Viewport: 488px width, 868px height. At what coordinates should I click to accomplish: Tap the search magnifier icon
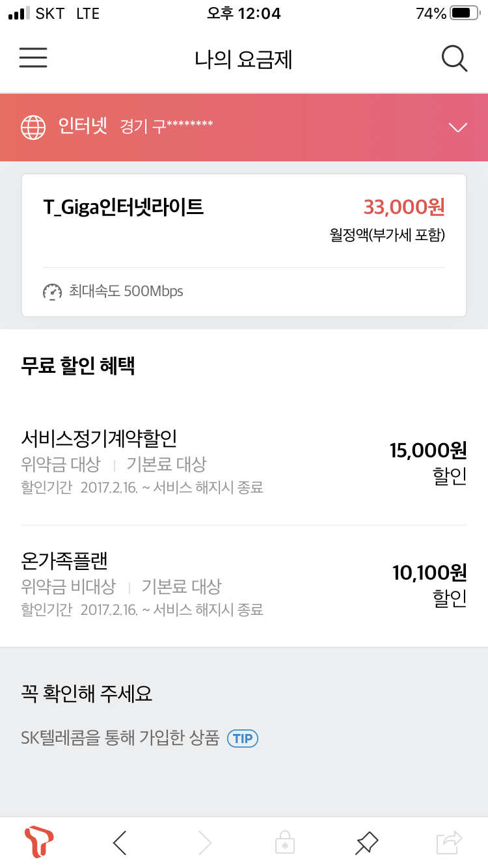[x=454, y=59]
